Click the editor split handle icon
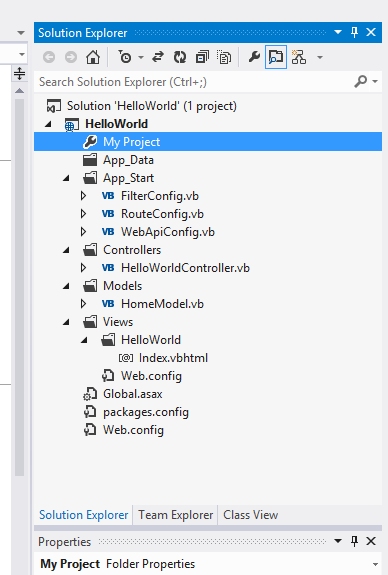 pos(19,74)
